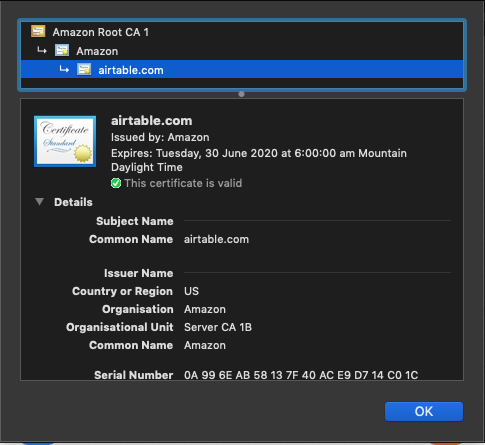Click the large Certificate Standard image
485x445 pixels.
pos(65,141)
